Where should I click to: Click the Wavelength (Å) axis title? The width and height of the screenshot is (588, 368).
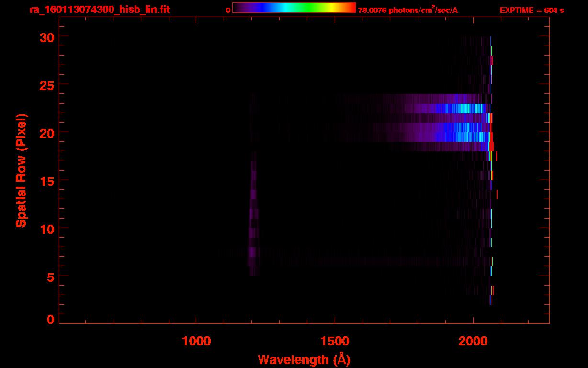304,359
